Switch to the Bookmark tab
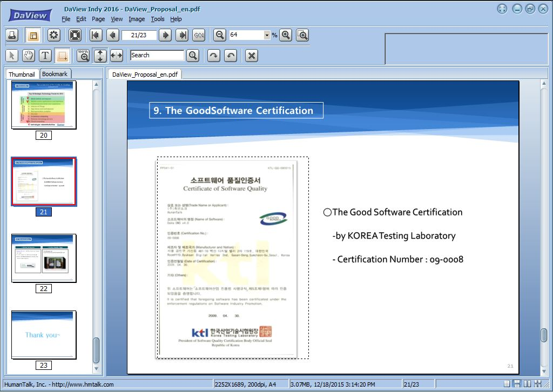553x392 pixels. point(55,73)
